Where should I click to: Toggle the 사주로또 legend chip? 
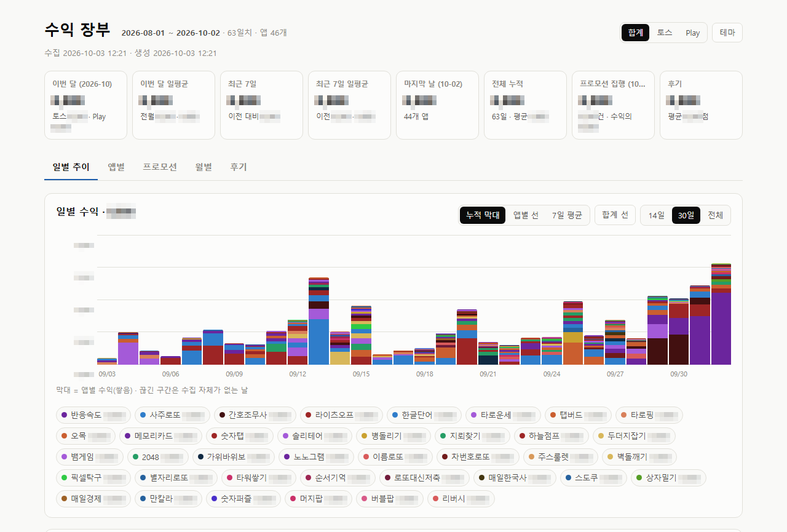(x=172, y=415)
